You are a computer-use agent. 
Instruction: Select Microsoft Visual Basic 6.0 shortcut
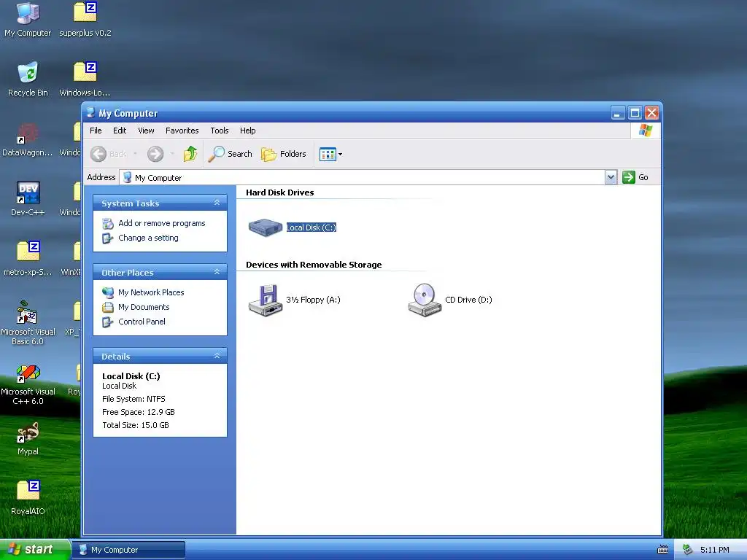(28, 323)
